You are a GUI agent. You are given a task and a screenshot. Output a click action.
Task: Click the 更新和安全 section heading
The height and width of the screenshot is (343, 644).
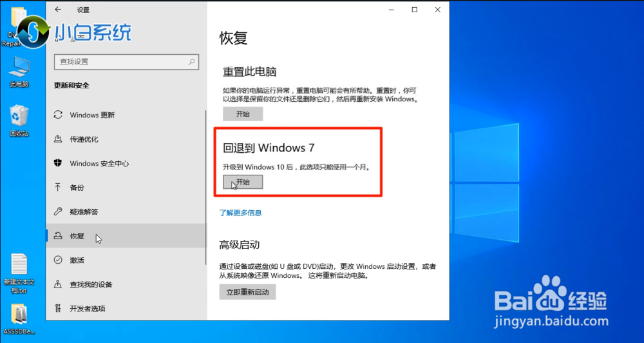(x=71, y=86)
